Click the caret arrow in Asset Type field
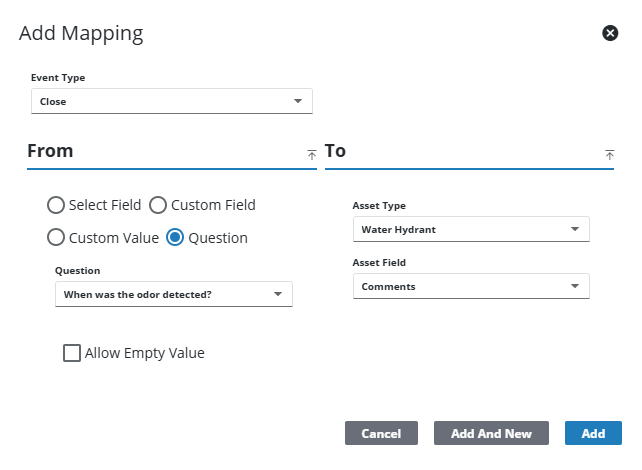 (x=574, y=229)
